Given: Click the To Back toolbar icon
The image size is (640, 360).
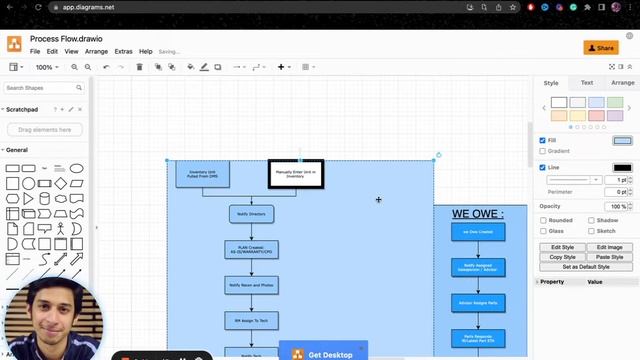Looking at the screenshot, I should 172,67.
